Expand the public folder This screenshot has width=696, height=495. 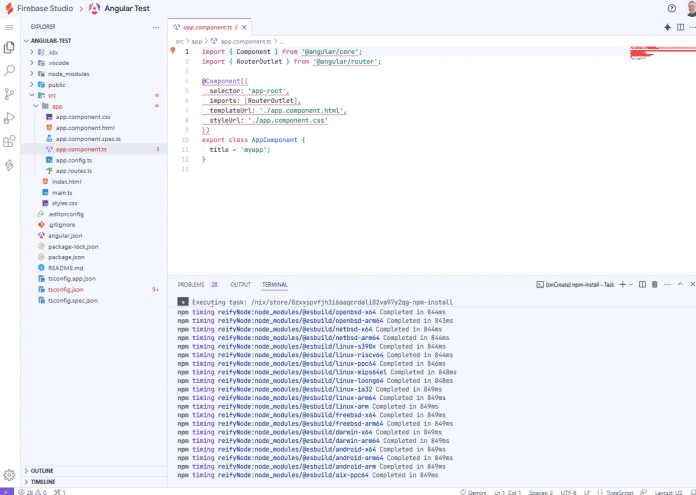(32, 84)
